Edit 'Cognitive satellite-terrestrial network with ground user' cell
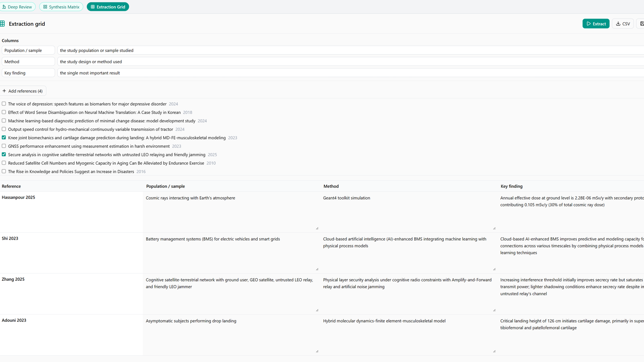Image resolution: width=644 pixels, height=362 pixels. [231, 294]
